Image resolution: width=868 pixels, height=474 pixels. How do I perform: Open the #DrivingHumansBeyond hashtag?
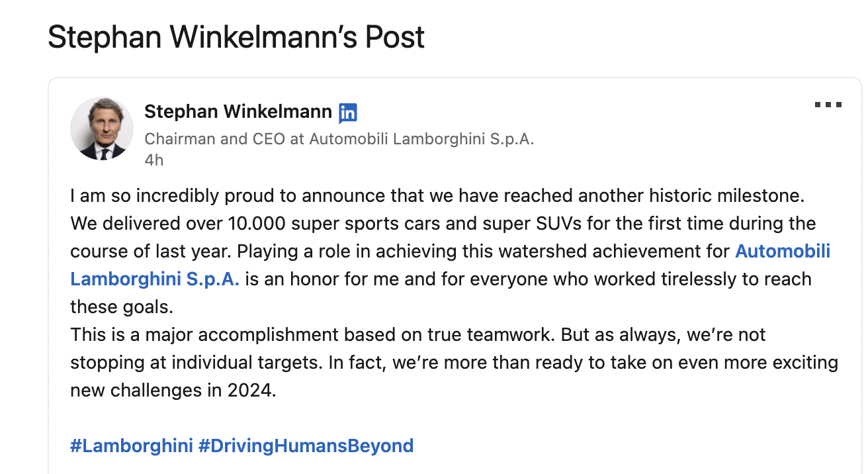(306, 446)
